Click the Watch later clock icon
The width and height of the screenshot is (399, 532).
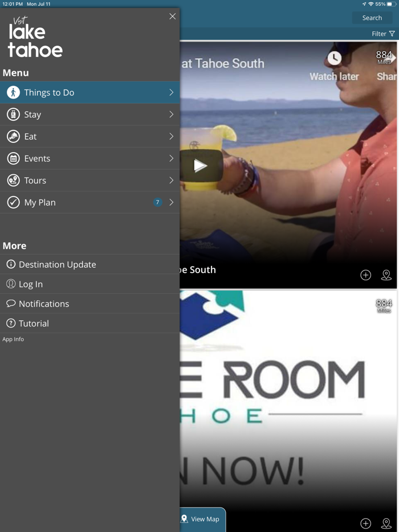(x=334, y=59)
